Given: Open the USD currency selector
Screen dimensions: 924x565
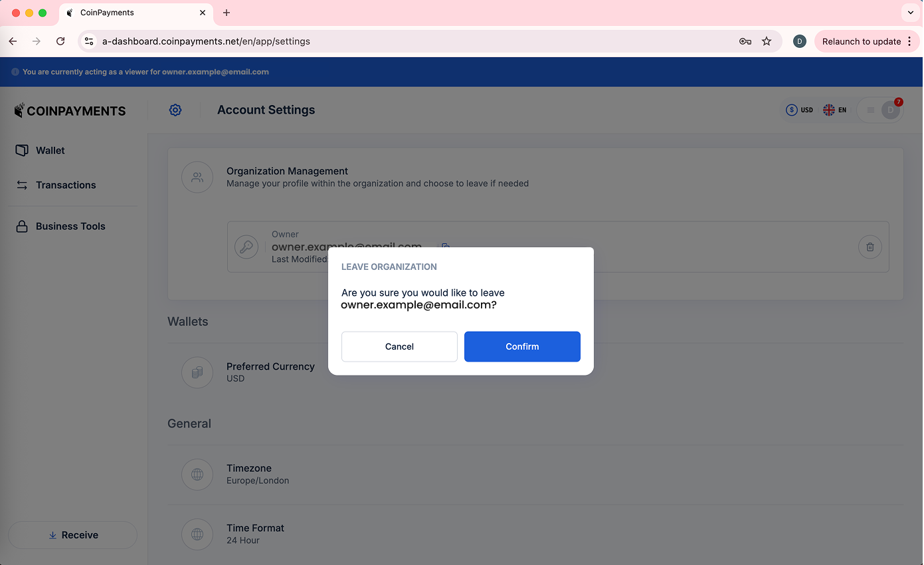Looking at the screenshot, I should coord(799,110).
